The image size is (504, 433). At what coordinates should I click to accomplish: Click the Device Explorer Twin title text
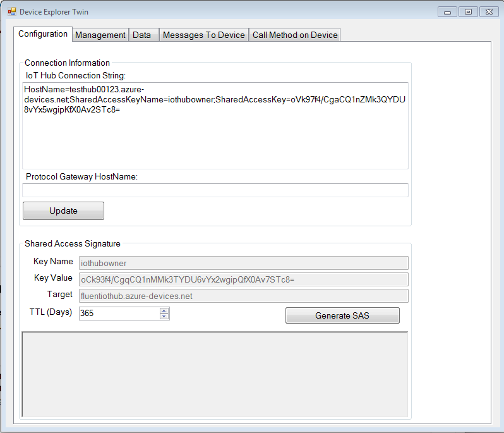click(54, 12)
